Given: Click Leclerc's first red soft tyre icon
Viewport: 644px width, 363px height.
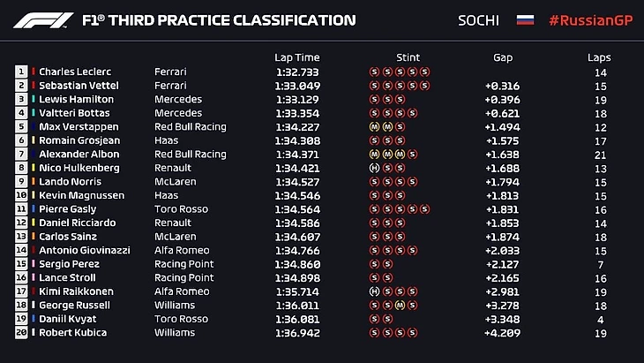Looking at the screenshot, I should (x=374, y=72).
